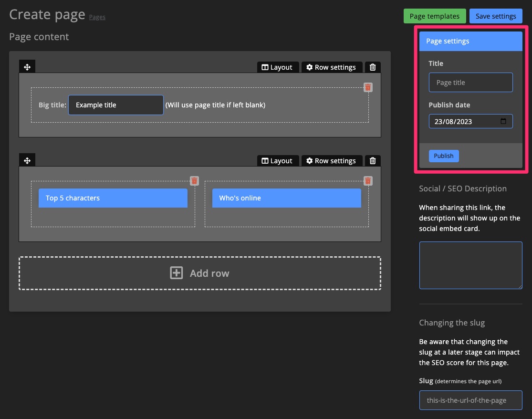Select the Top 5 characters widget
This screenshot has height=419, width=532.
(113, 198)
